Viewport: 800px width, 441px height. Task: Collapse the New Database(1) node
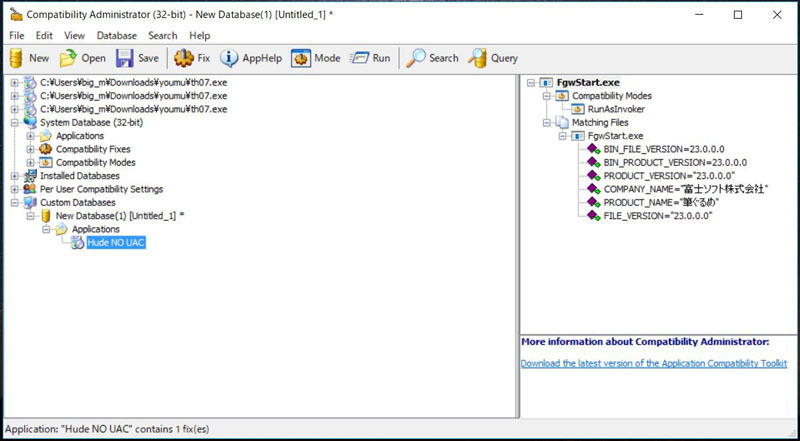click(30, 216)
